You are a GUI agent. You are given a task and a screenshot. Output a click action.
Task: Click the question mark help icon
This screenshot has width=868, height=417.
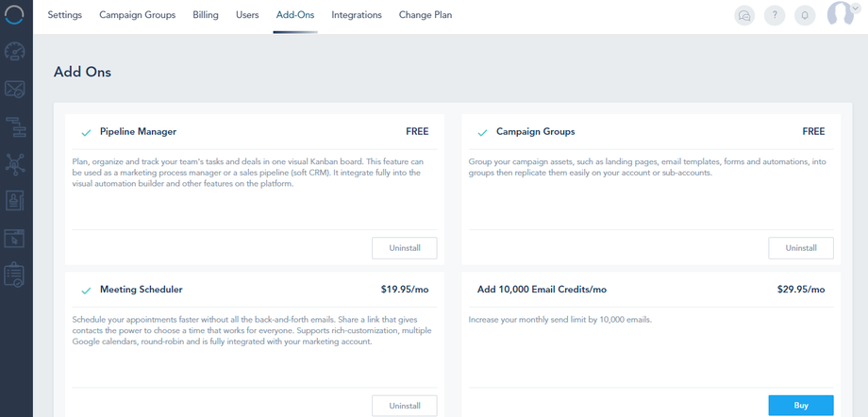[x=775, y=16]
